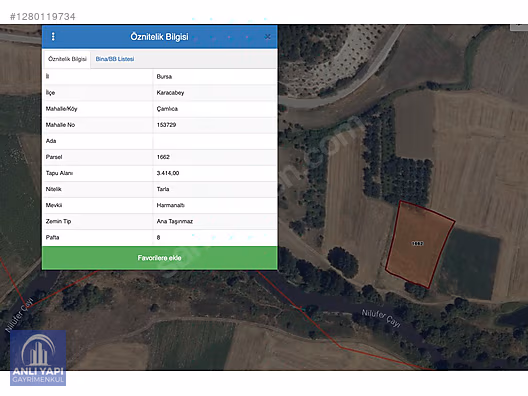
Task: Click the Nitelik row label
Action: point(54,189)
